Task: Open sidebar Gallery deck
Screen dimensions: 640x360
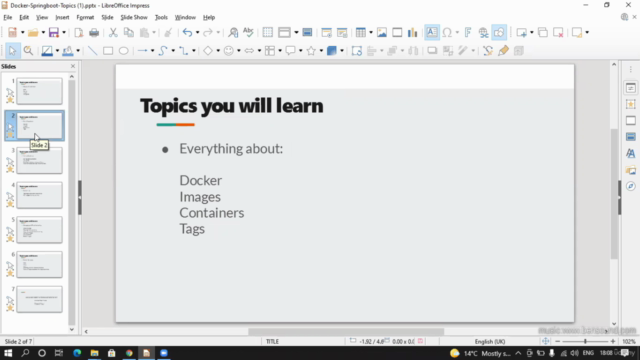Action: 631,170
